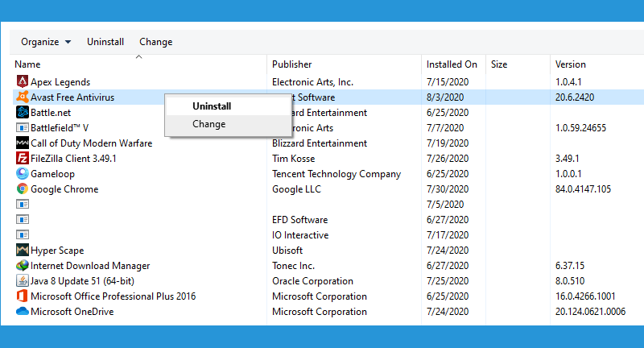Screen dimensions: 644x348
Task: Click version 6.37.15
Action: pos(569,266)
